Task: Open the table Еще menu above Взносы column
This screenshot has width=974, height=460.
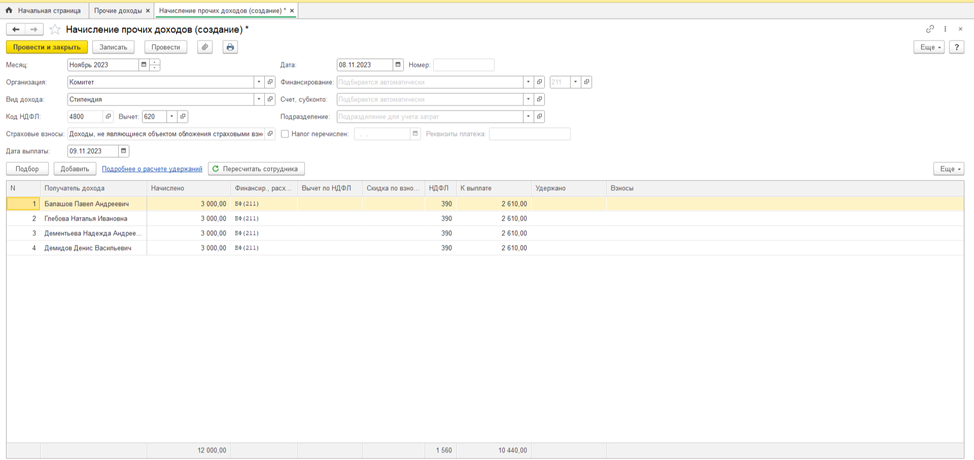Action: [949, 169]
